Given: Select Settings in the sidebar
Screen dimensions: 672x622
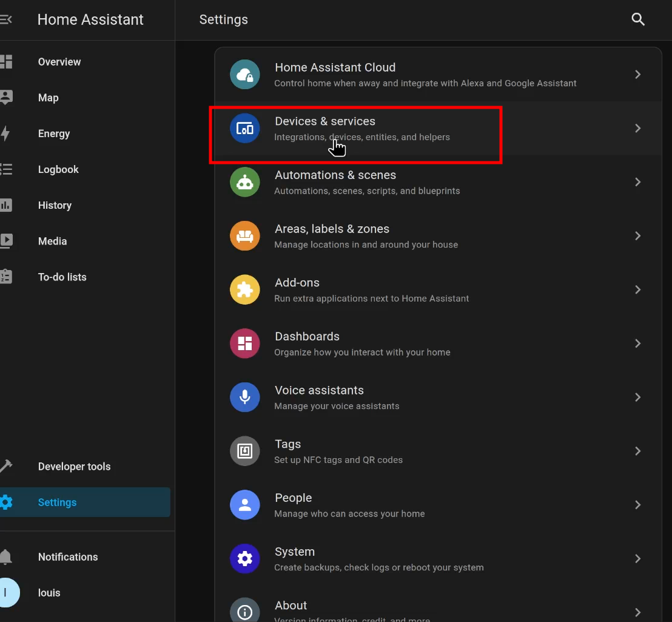Looking at the screenshot, I should pyautogui.click(x=86, y=502).
